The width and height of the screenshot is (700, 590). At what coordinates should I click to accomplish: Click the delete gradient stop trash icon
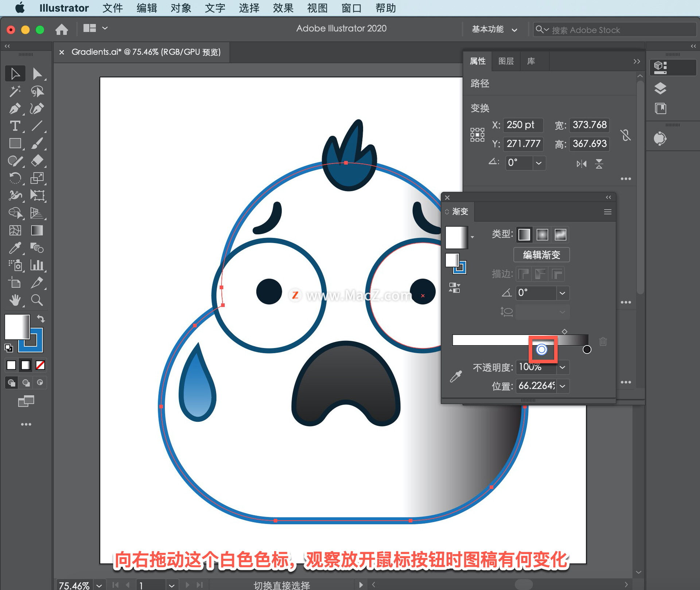tap(603, 342)
